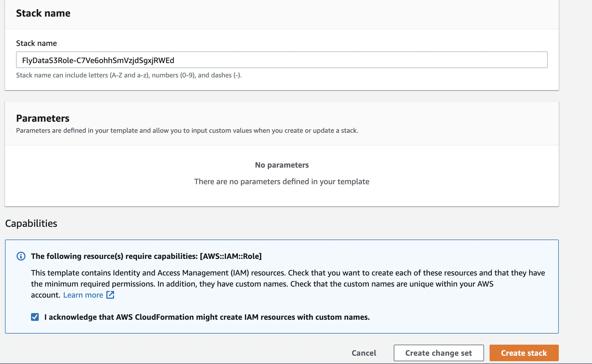
Task: Cancel the stack creation
Action: 364,353
